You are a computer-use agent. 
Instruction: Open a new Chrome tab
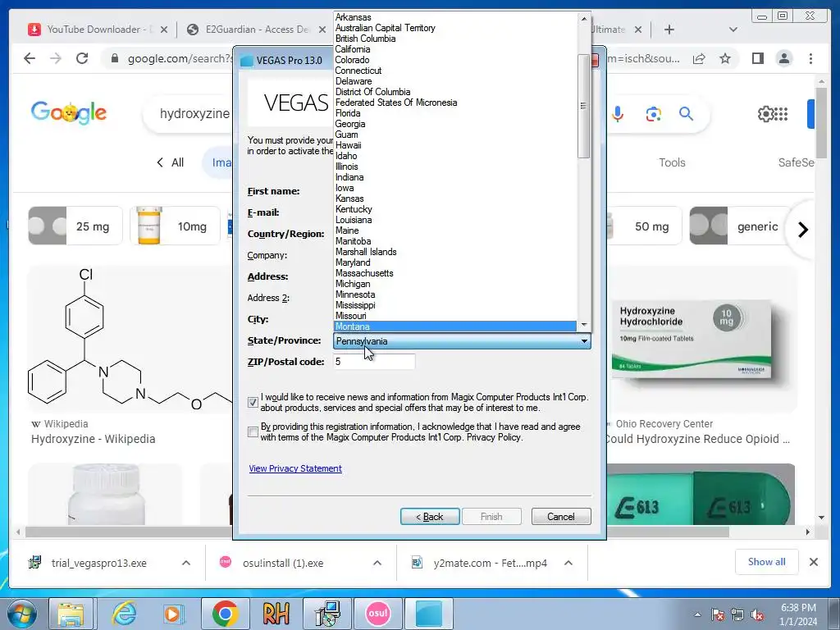(x=669, y=30)
